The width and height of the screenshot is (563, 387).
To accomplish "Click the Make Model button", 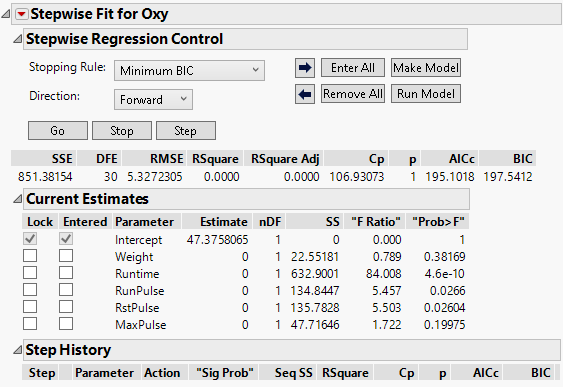I will (x=426, y=68).
